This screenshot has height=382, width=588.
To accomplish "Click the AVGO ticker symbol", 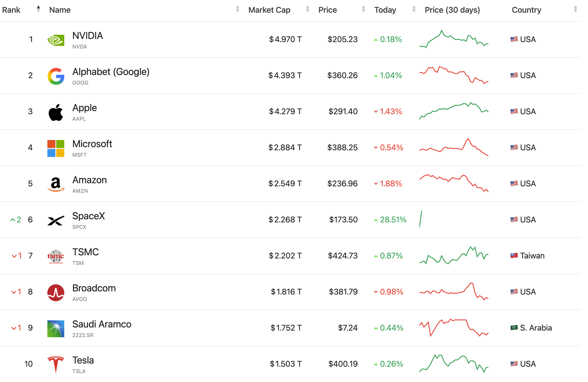I will 80,299.
